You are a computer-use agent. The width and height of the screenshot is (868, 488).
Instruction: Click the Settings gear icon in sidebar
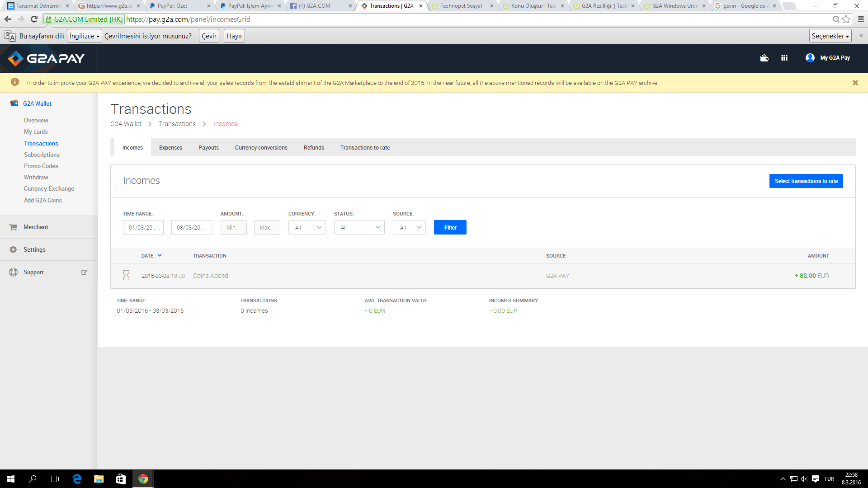[x=13, y=249]
